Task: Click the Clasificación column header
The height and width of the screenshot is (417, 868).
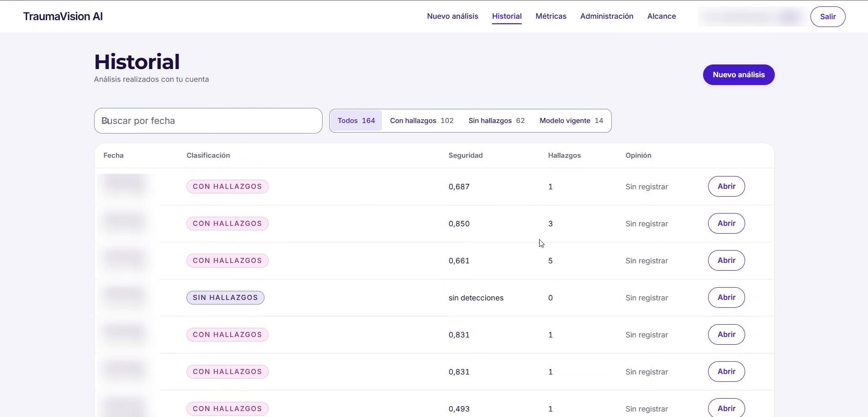Action: coord(208,155)
